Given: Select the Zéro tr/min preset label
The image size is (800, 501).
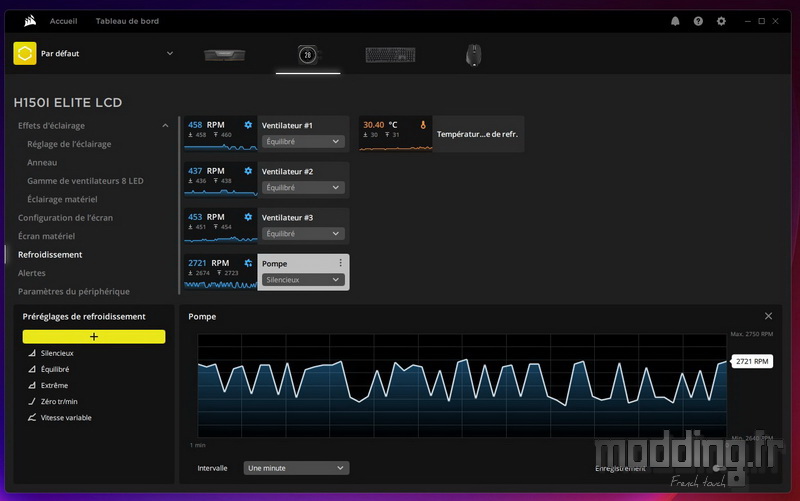Looking at the screenshot, I should (59, 401).
